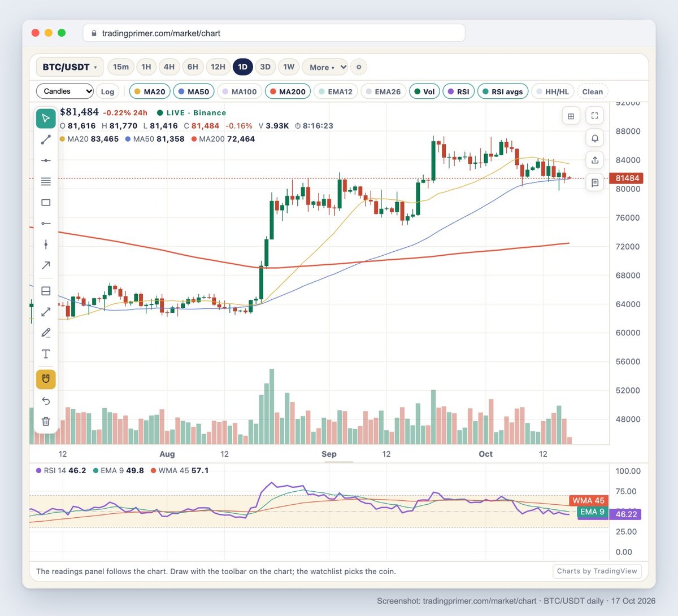This screenshot has width=678, height=616.
Task: Click the RSI 14 46.2 legend
Action: (x=61, y=470)
